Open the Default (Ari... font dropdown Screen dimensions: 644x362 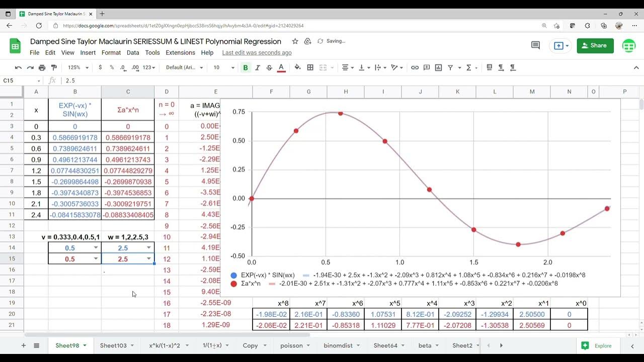click(x=185, y=67)
